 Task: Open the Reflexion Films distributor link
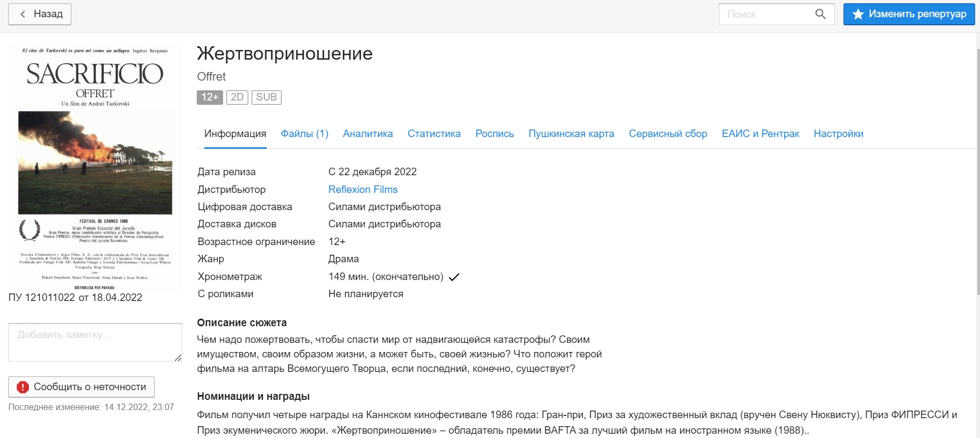(363, 190)
